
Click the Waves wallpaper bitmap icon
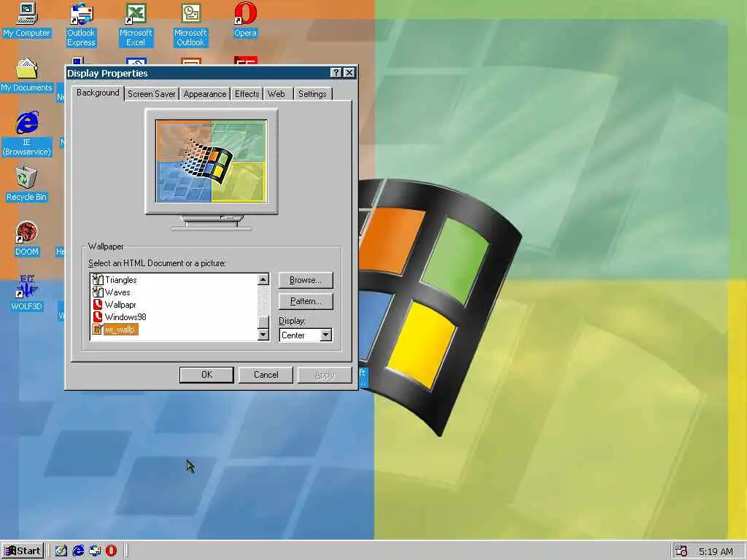(x=97, y=292)
